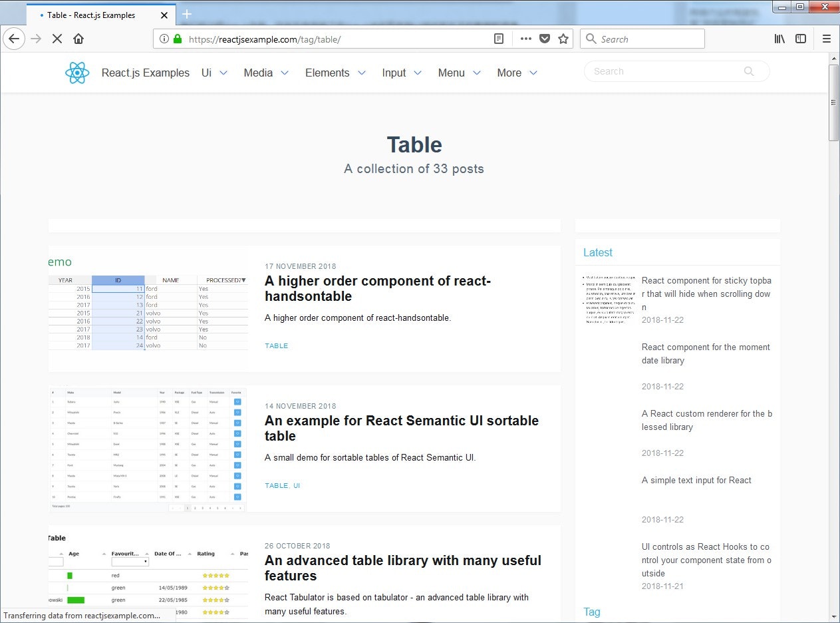Image resolution: width=840 pixels, height=623 pixels.
Task: Open React Semantic UI sortable table post
Action: [x=402, y=428]
